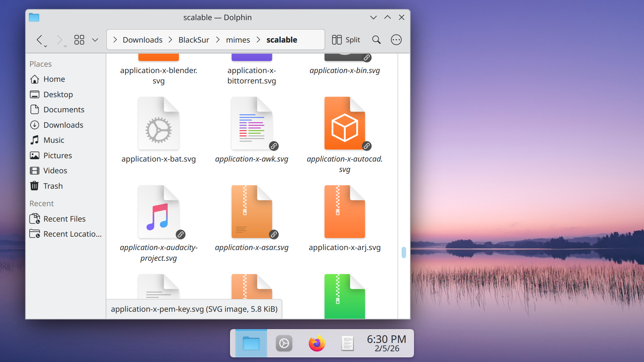Open Pictures in Places panel
The width and height of the screenshot is (644, 362).
[x=66, y=156]
